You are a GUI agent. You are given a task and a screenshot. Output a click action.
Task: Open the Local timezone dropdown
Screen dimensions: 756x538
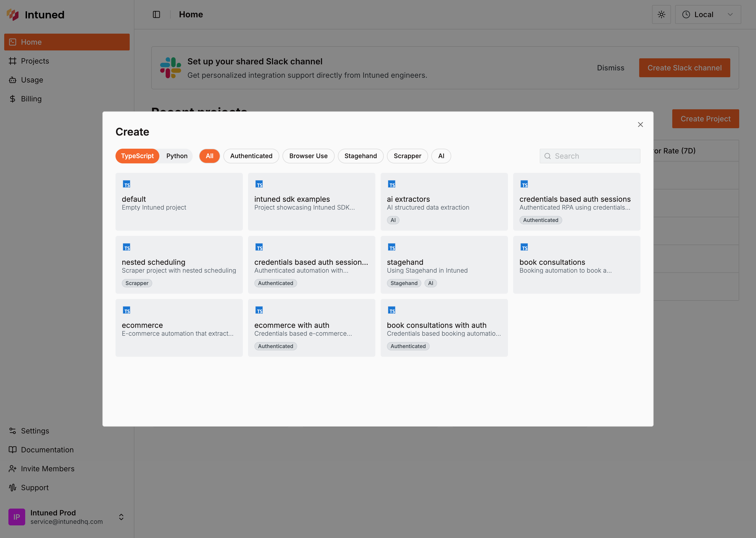tap(708, 14)
